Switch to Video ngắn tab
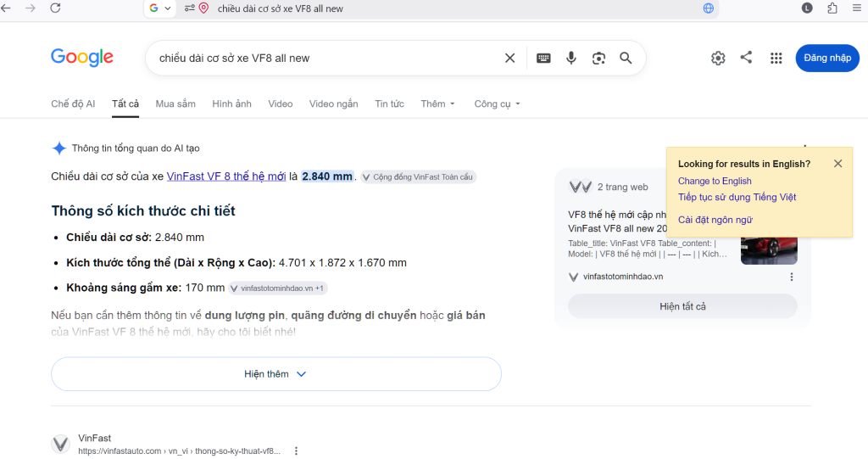Image resolution: width=868 pixels, height=459 pixels. 333,104
